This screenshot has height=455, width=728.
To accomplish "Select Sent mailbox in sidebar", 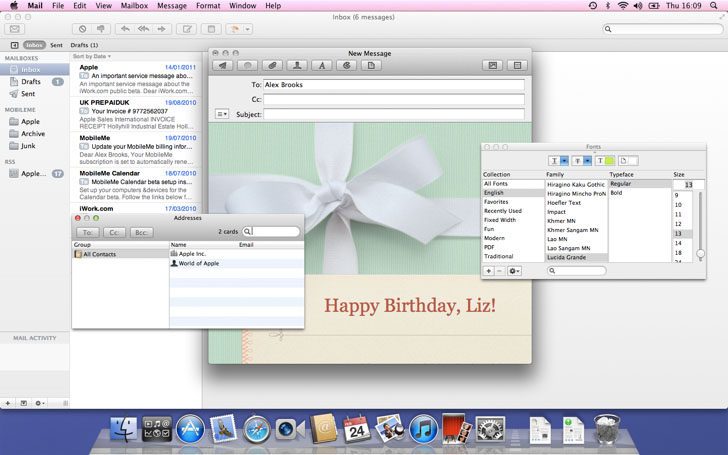I will point(35,93).
